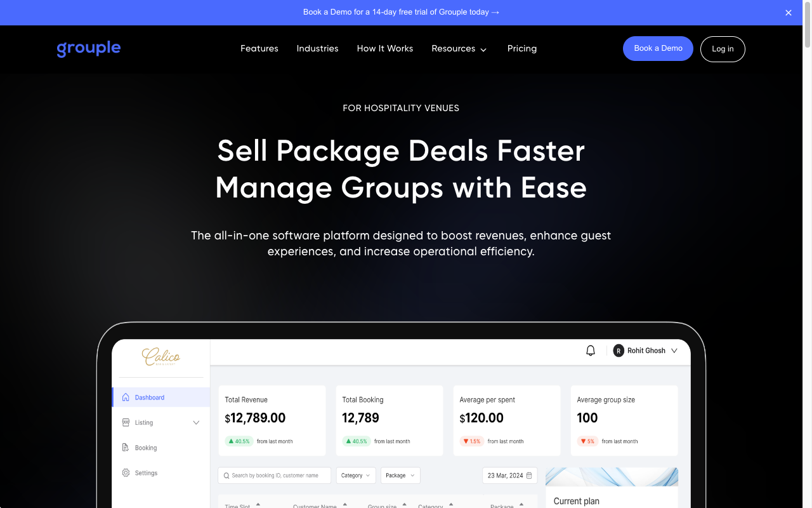Click the Rohit Ghosh avatar circle
Image resolution: width=812 pixels, height=508 pixels.
[619, 351]
